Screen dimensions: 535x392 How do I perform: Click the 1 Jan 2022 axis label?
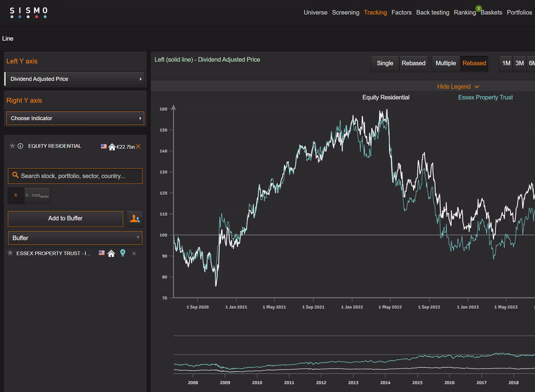point(352,307)
